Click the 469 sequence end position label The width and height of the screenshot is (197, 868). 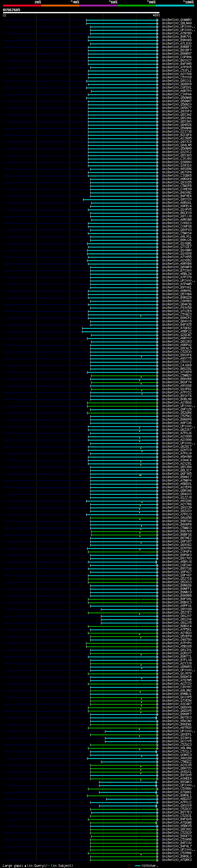pyautogui.click(x=155, y=15)
